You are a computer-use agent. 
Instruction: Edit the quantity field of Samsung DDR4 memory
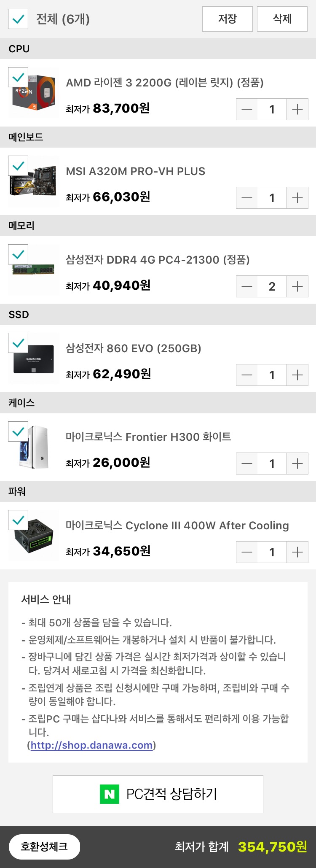pos(272,286)
